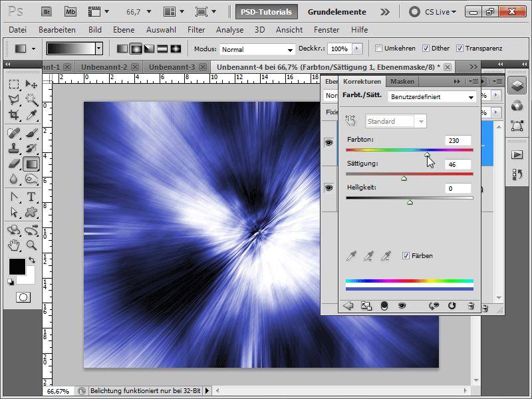532x399 pixels.
Task: Select the Move tool
Action: pos(31,84)
